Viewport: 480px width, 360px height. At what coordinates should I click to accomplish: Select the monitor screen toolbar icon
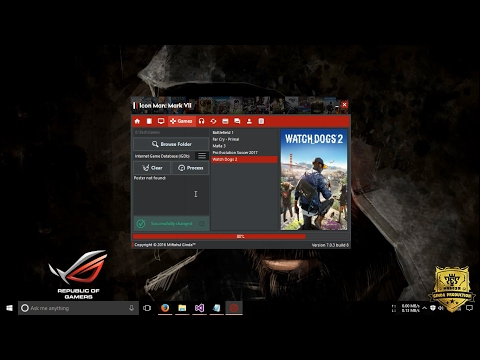[161, 121]
